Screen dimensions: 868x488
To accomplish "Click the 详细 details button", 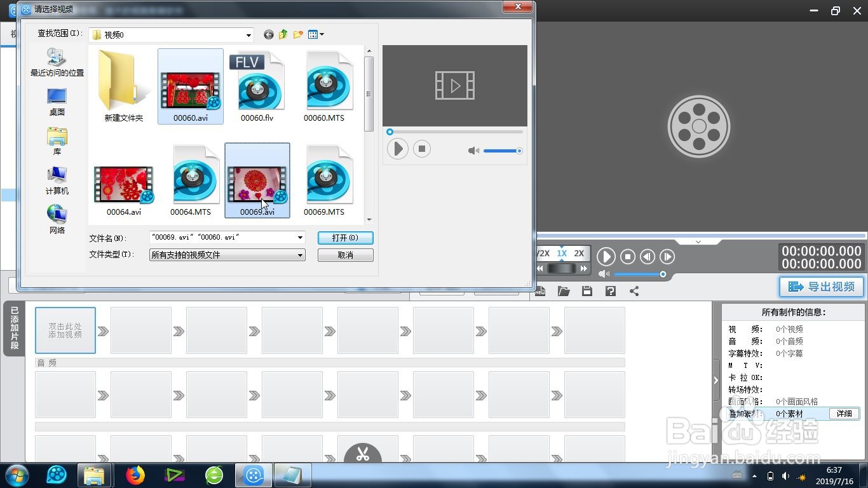I will tap(844, 414).
